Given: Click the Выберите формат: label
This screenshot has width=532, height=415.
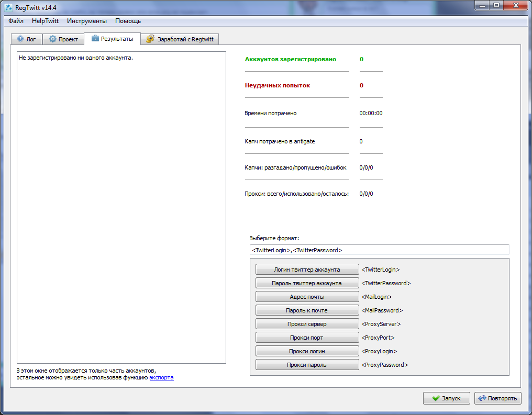Looking at the screenshot, I should pyautogui.click(x=274, y=238).
